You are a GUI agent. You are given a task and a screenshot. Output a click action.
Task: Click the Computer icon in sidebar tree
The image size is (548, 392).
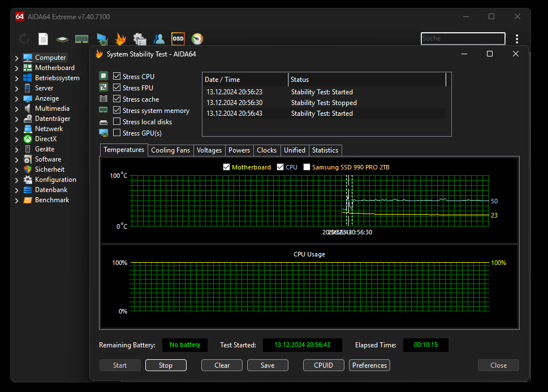pos(28,58)
